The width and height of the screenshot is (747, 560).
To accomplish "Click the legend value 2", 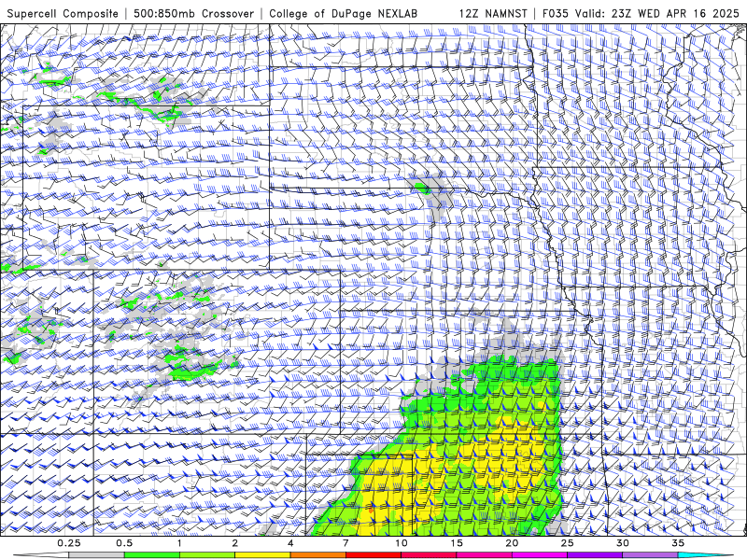I will [x=235, y=543].
